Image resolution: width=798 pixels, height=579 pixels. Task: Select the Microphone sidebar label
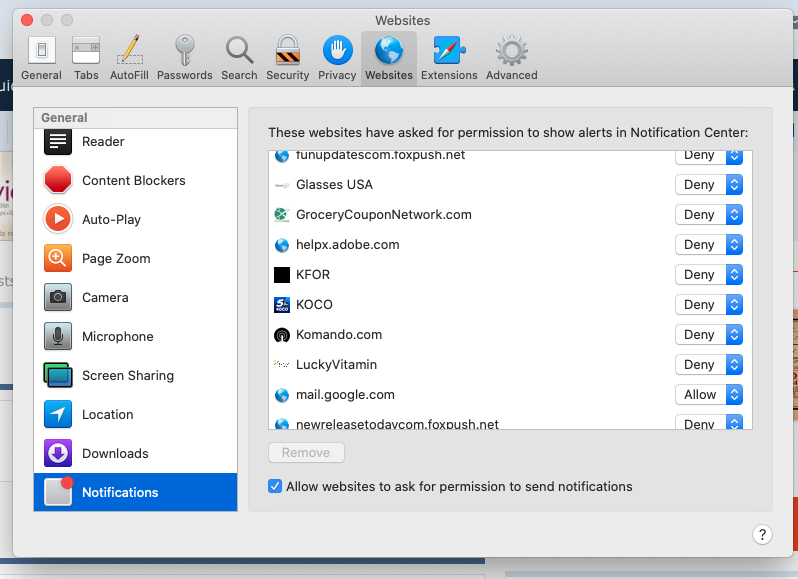[x=118, y=336]
